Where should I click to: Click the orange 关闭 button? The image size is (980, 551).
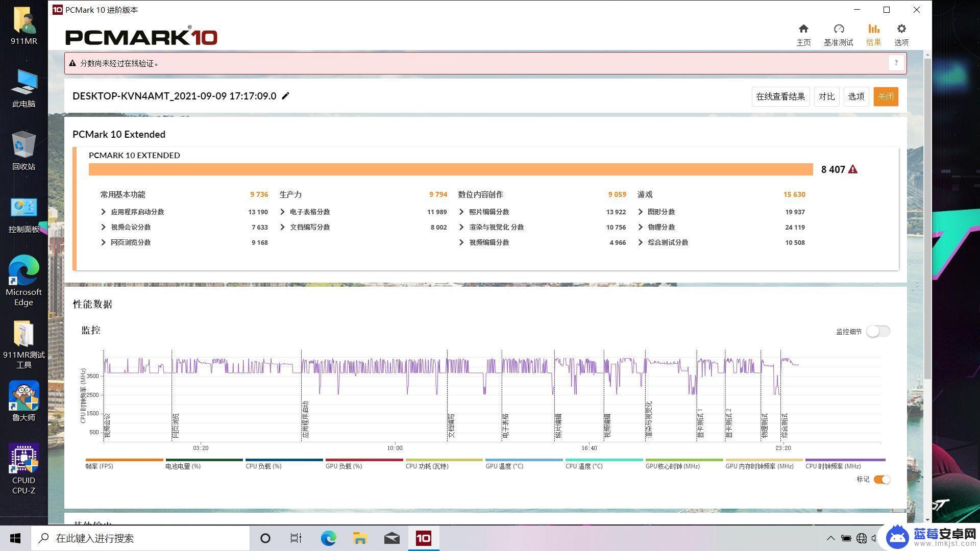click(886, 96)
